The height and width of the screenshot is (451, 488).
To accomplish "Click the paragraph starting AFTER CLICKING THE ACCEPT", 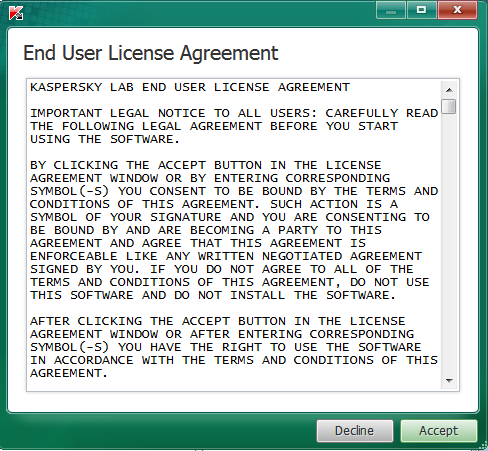I will pos(234,347).
